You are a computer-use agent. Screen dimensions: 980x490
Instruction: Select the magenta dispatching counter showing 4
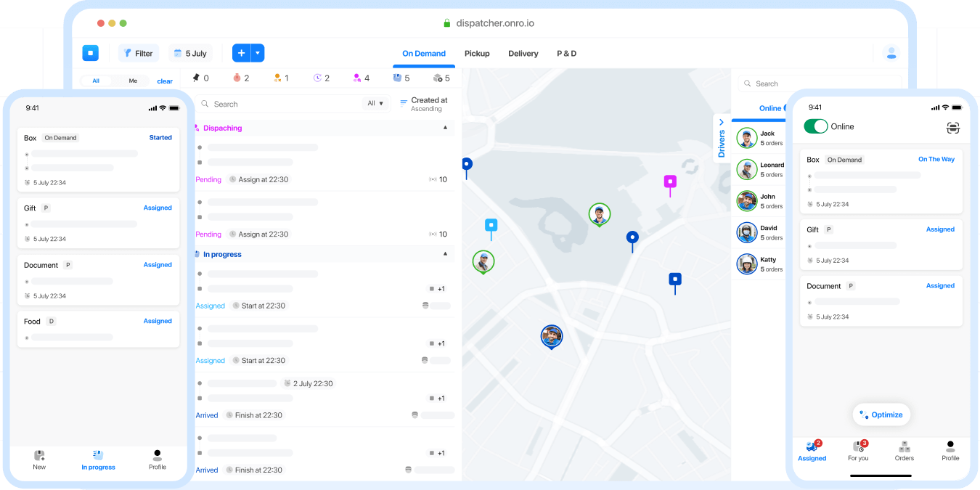(361, 78)
